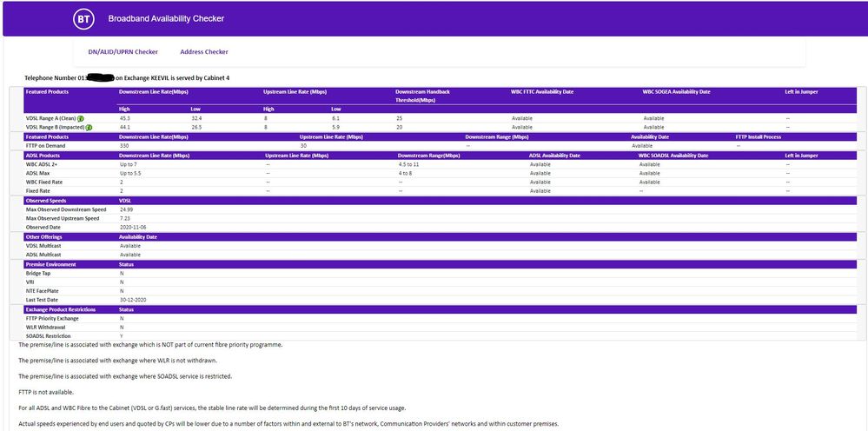Click the Exchange Product Restrictions header

60,309
